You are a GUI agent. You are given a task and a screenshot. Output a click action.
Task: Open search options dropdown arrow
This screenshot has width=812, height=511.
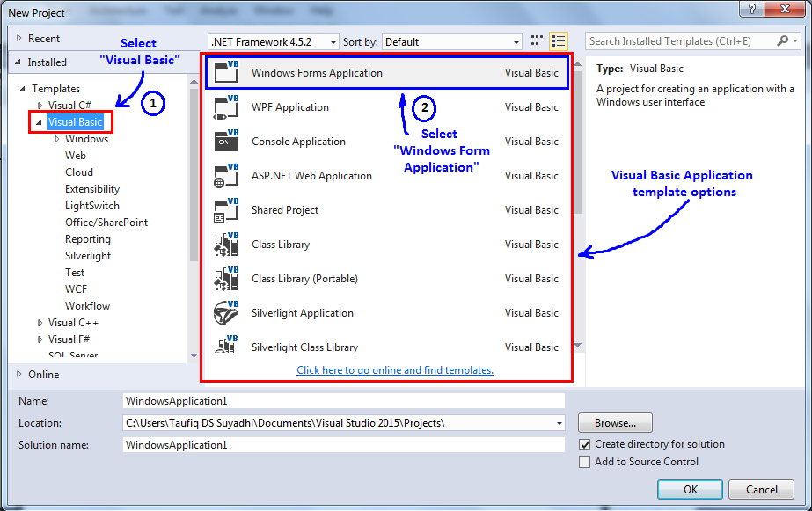point(795,41)
